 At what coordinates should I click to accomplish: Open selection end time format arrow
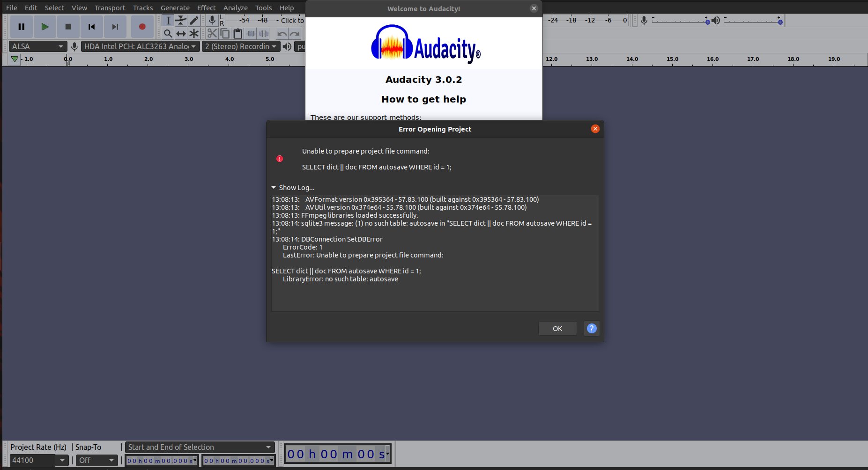pyautogui.click(x=272, y=461)
